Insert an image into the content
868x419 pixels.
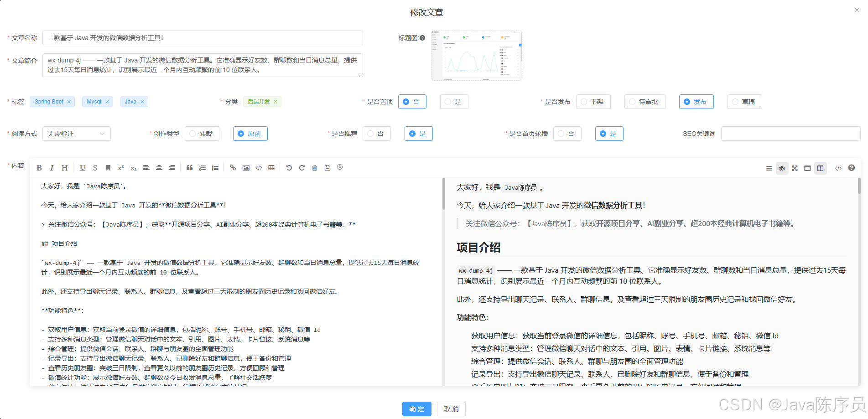[246, 168]
